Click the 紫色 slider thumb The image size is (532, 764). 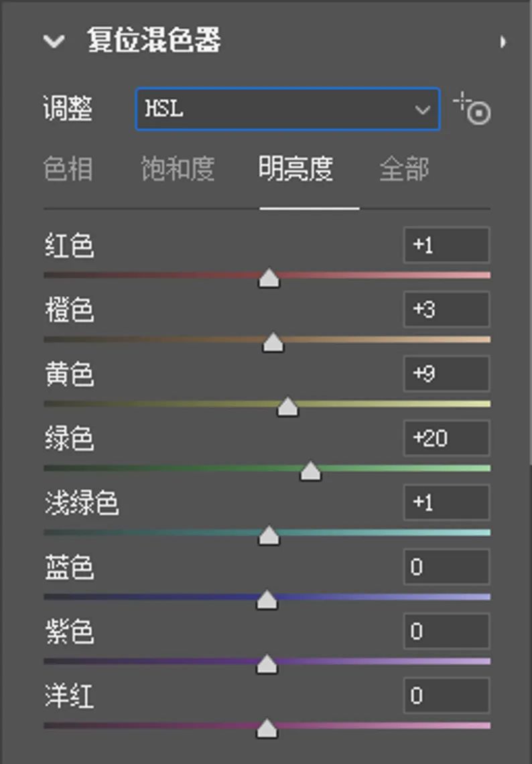tap(267, 664)
